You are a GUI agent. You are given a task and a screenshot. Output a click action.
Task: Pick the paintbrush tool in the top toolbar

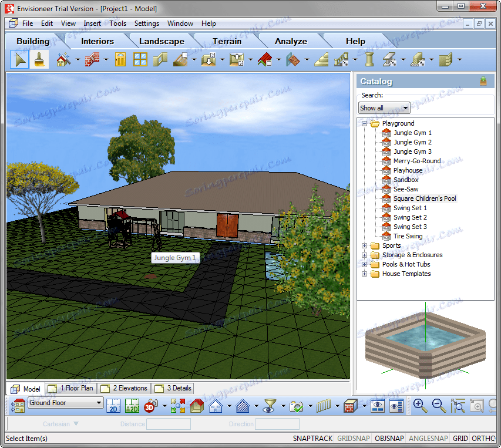(x=39, y=59)
